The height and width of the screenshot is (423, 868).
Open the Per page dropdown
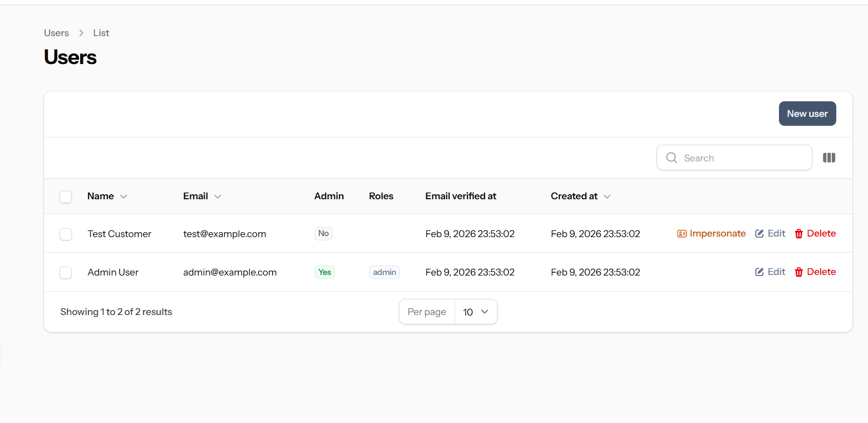point(476,312)
